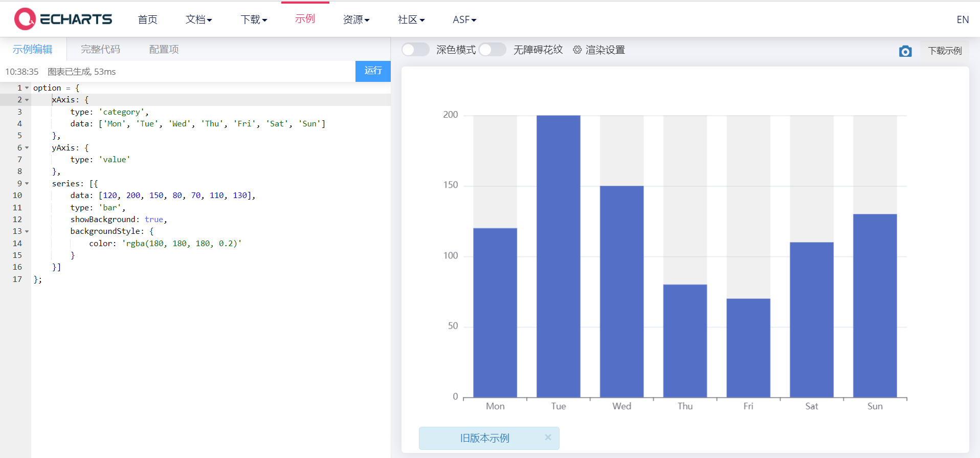Take a chart screenshot with the camera icon
This screenshot has height=458, width=980.
pyautogui.click(x=905, y=51)
